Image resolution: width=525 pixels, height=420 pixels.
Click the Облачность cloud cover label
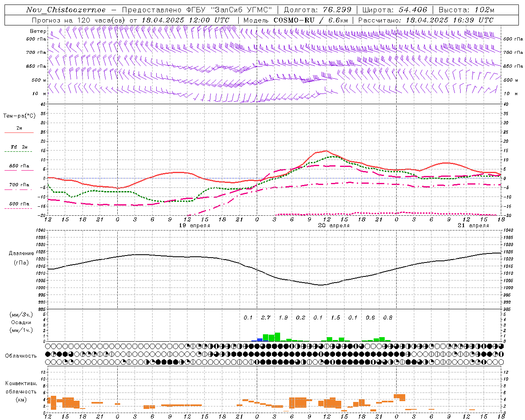21,356
